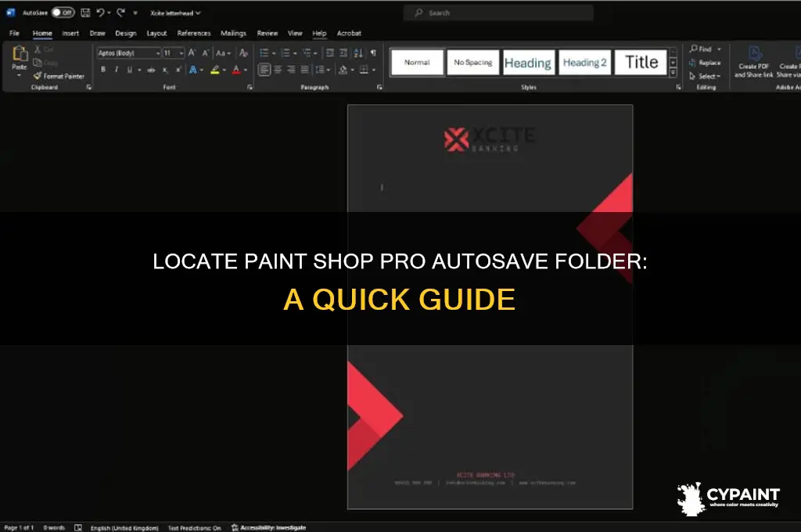
Task: Click the Sort A-Z icon
Action: pos(358,52)
